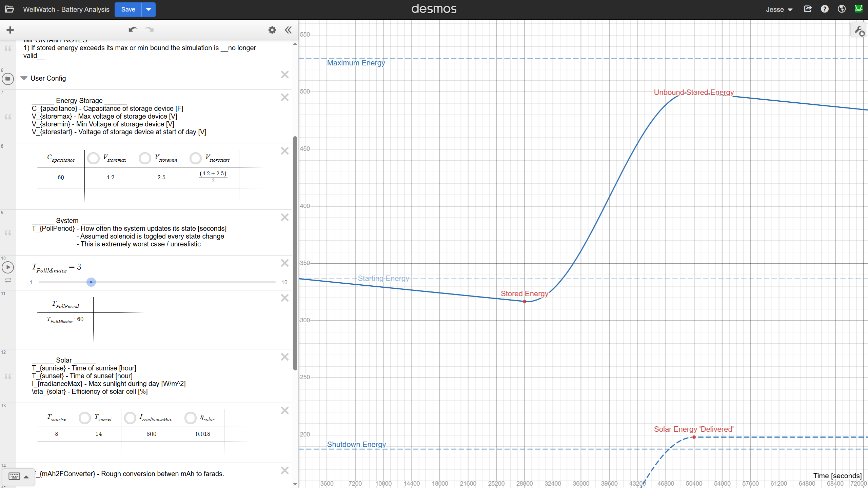Viewport: 868px width, 488px height.
Task: Toggle visibility of V_storestart column
Action: click(x=196, y=158)
